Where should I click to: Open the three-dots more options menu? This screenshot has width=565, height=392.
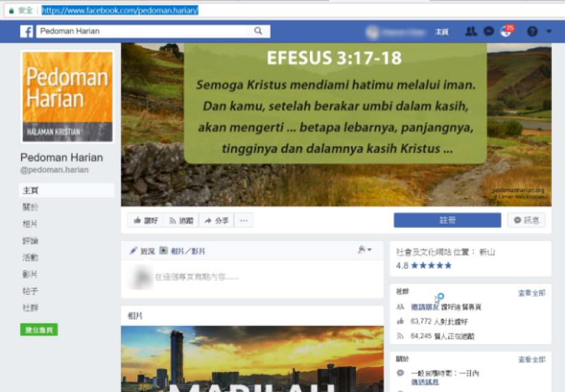click(244, 220)
